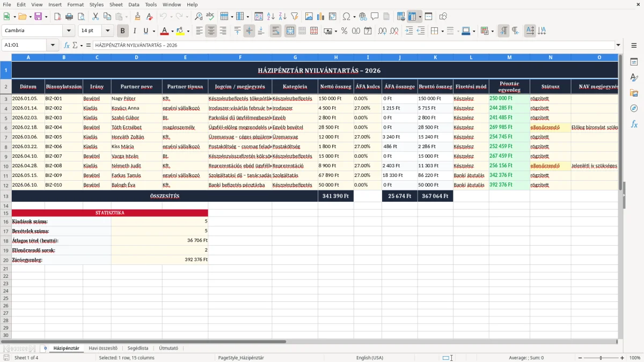Open Find & Replace icon
Image resolution: width=644 pixels, height=362 pixels.
(199, 17)
